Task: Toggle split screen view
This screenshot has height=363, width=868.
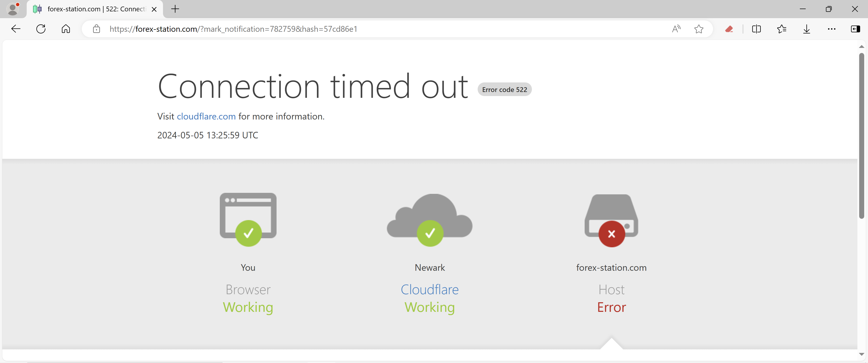Action: pos(756,29)
